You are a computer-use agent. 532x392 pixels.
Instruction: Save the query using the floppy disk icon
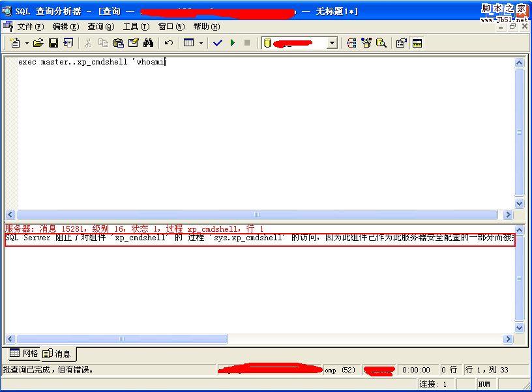pos(53,42)
